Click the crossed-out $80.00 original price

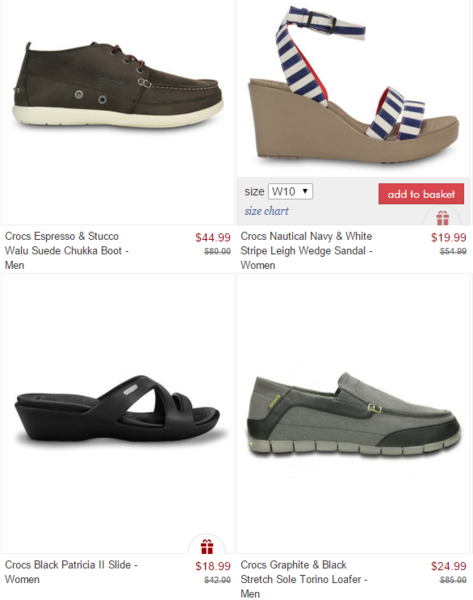click(x=217, y=251)
